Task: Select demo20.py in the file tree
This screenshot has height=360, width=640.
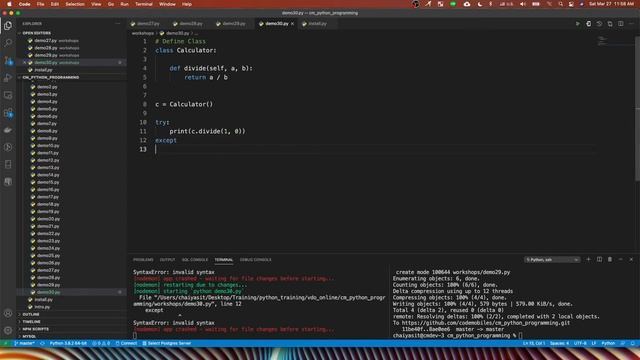Action: coord(48,219)
